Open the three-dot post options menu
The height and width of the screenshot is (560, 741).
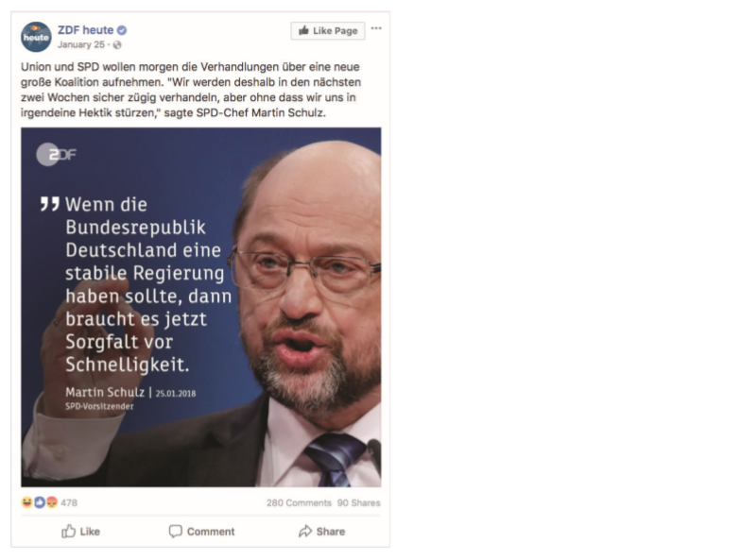376,28
